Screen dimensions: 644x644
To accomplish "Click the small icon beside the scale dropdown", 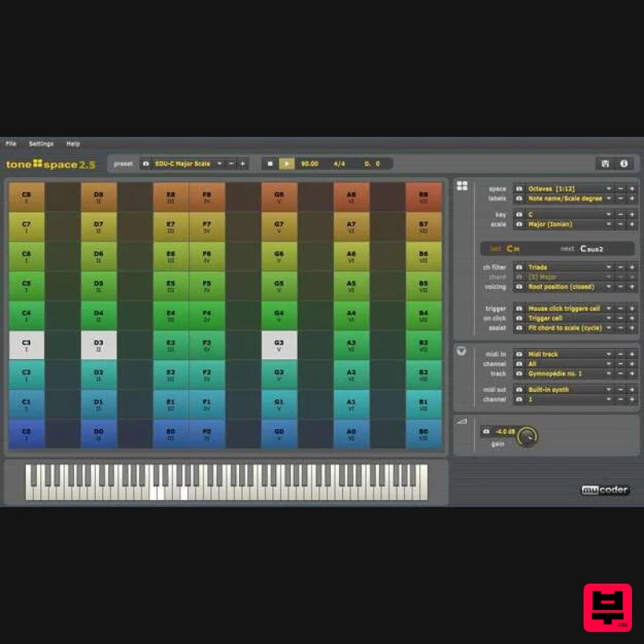I will click(519, 225).
